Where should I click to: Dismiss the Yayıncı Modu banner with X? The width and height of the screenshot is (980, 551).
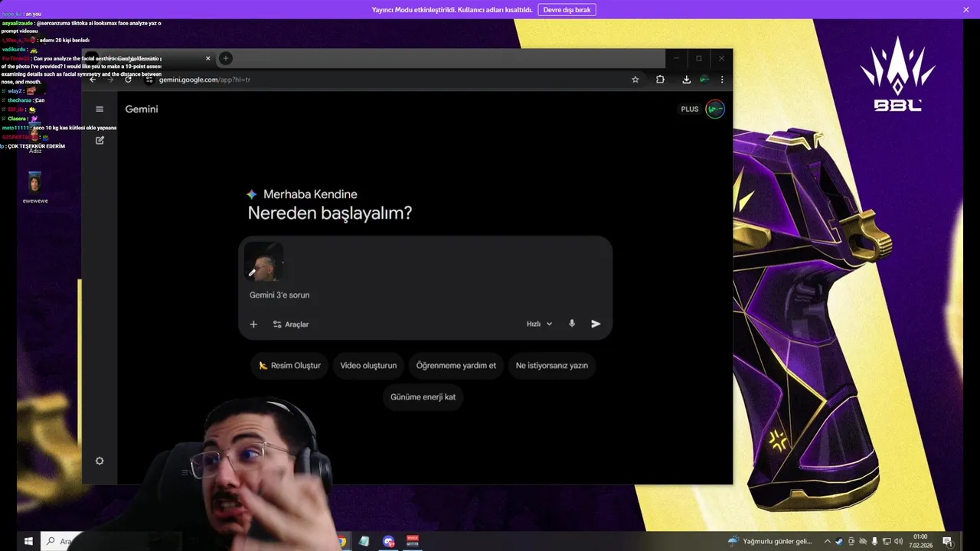coord(965,10)
